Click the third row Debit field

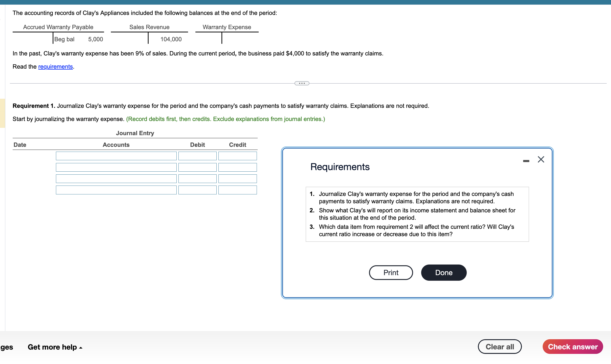coord(197,178)
